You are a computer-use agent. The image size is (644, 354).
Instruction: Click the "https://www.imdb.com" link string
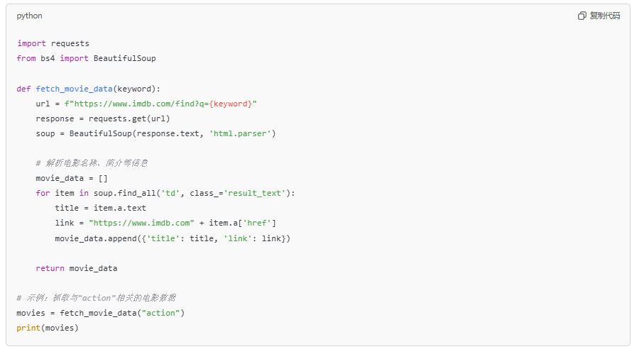141,223
